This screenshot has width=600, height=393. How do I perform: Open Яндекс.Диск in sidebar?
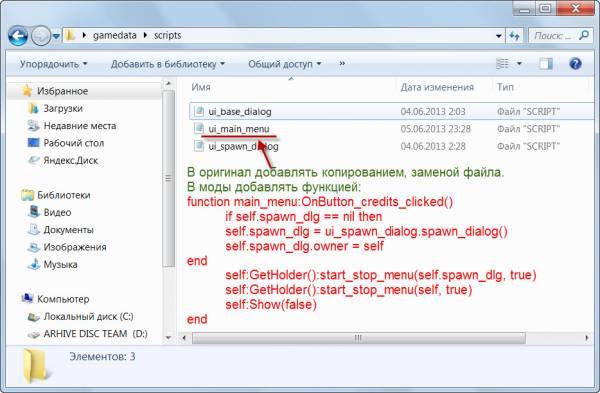pyautogui.click(x=70, y=161)
